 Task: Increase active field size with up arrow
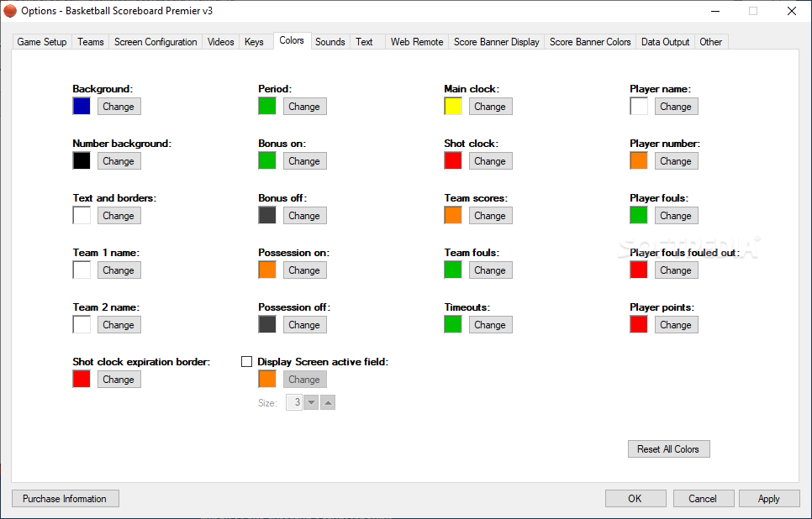(x=328, y=402)
